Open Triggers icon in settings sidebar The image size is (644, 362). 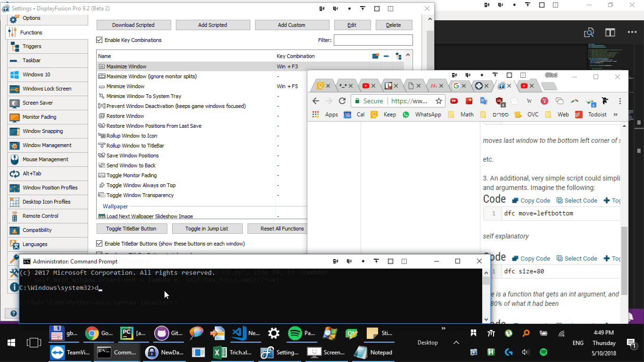pos(14,46)
